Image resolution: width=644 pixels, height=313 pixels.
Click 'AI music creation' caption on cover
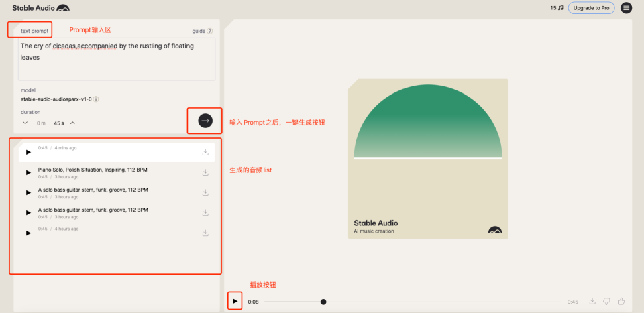tap(374, 231)
